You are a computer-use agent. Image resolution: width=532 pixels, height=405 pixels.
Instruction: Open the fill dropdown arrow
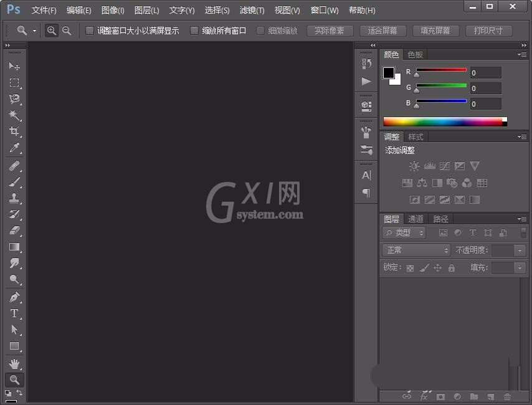[x=520, y=268]
